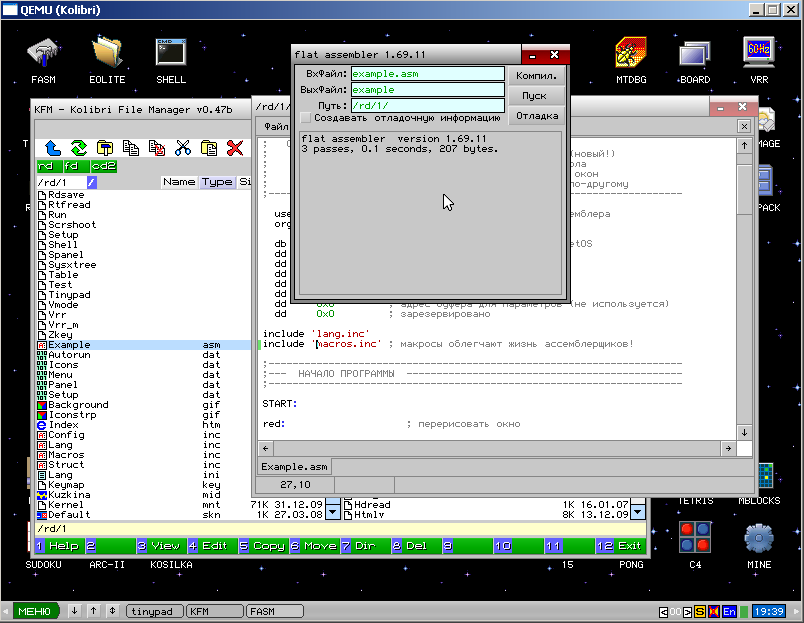Refresh the file list with green arrows icon
The image size is (804, 623).
tap(79, 148)
